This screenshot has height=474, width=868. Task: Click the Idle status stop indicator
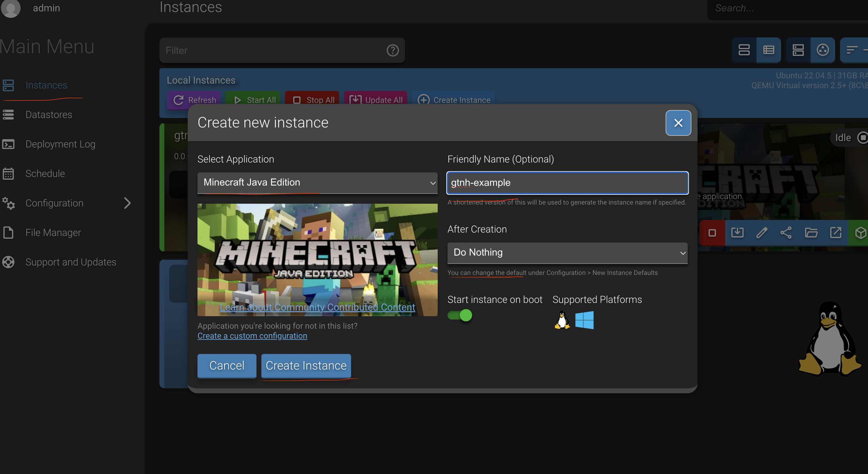click(x=862, y=138)
